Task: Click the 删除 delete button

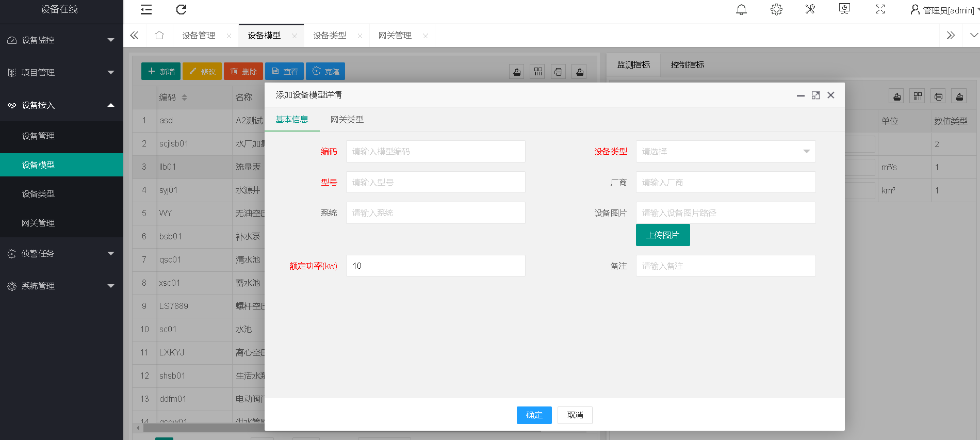Action: (x=243, y=71)
